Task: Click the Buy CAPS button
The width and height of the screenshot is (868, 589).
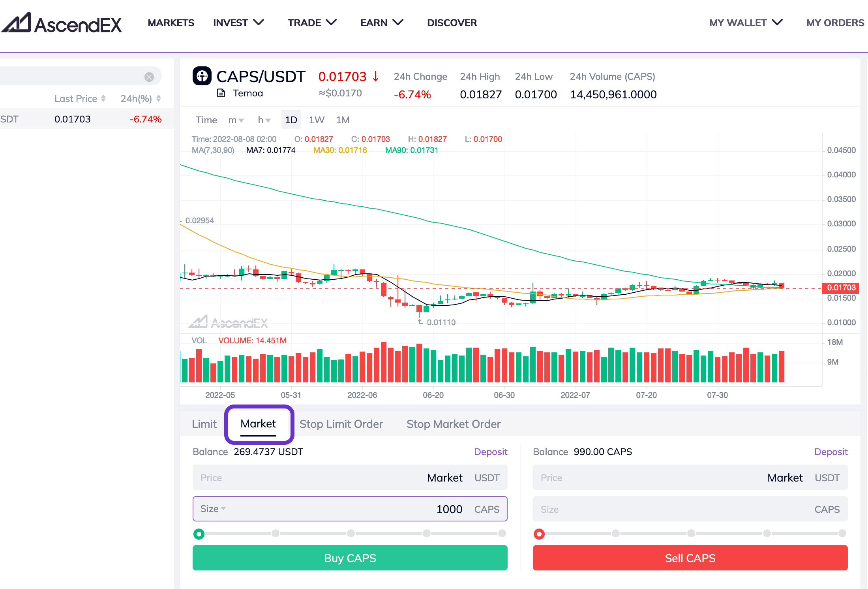Action: click(x=350, y=558)
